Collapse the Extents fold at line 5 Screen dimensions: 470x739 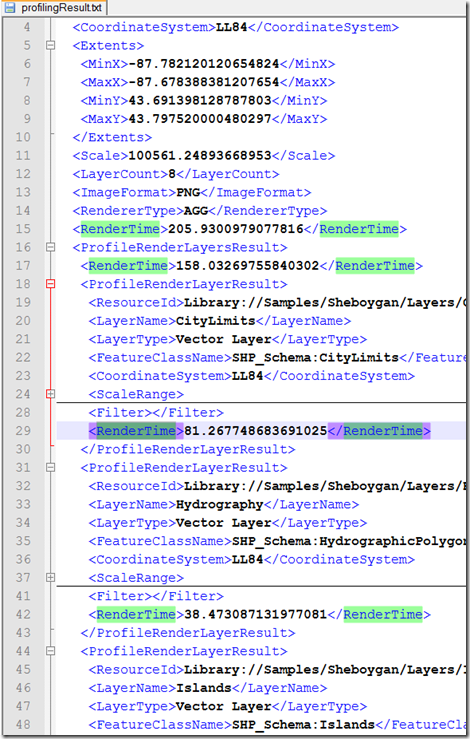[50, 46]
